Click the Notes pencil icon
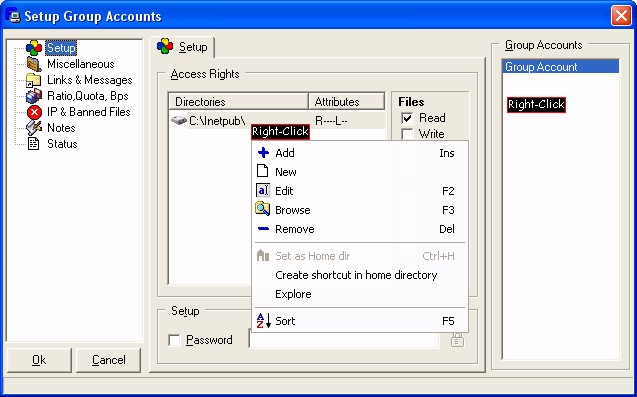Image resolution: width=637 pixels, height=397 pixels. tap(34, 128)
